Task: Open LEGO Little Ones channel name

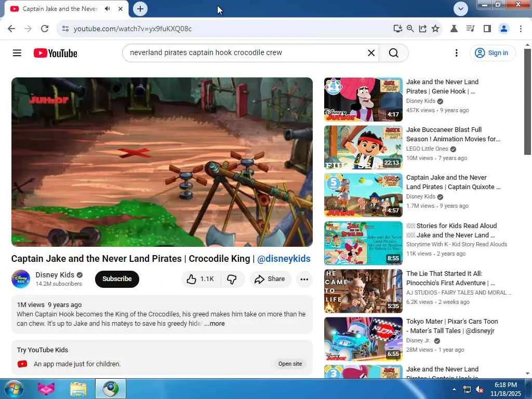Action: (427, 149)
